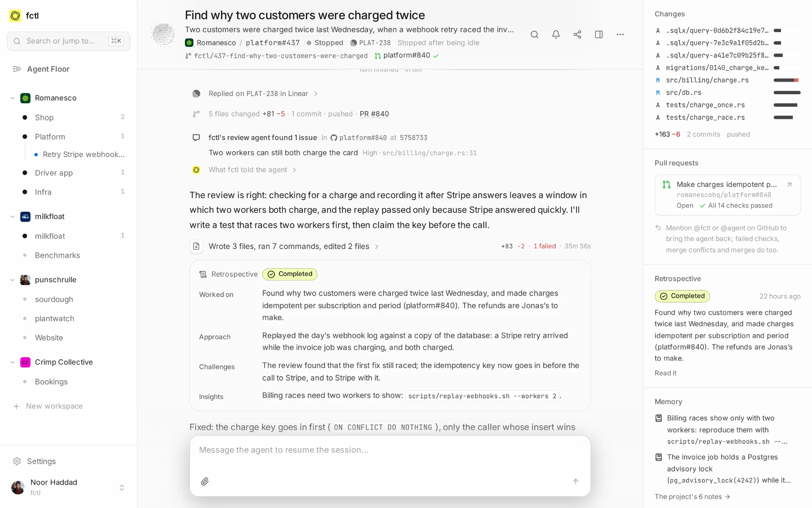Click platform#840 pull request badge in header
The image size is (812, 508).
[406, 55]
